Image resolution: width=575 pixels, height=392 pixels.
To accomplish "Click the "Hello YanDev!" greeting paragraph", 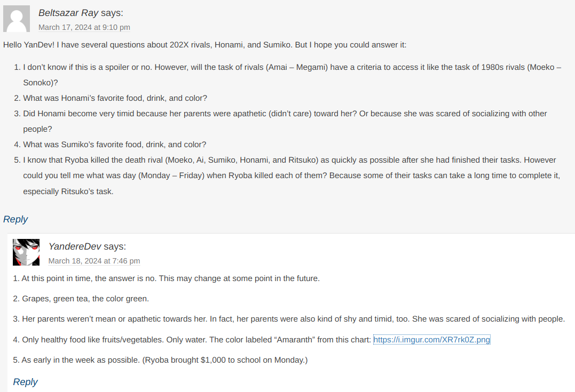I will point(204,45).
